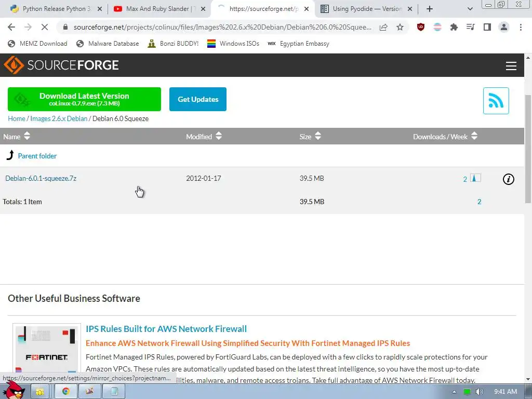Click the green network tray icon
This screenshot has width=532, height=399.
pyautogui.click(x=467, y=392)
